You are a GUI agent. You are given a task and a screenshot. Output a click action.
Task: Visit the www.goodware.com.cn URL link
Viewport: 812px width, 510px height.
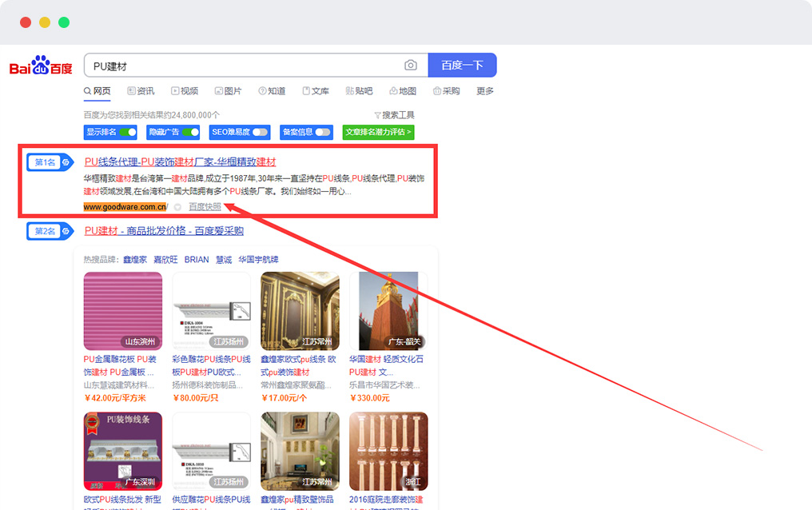point(125,207)
